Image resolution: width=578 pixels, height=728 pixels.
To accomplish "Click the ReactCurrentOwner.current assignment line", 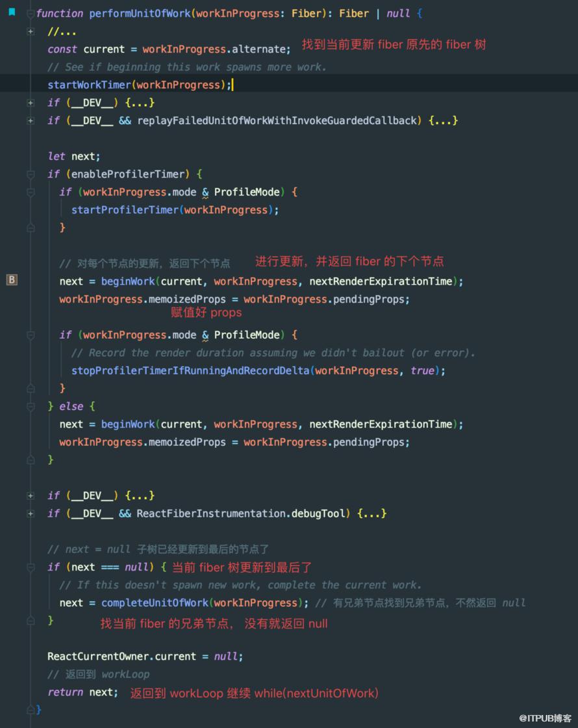I will pyautogui.click(x=145, y=656).
